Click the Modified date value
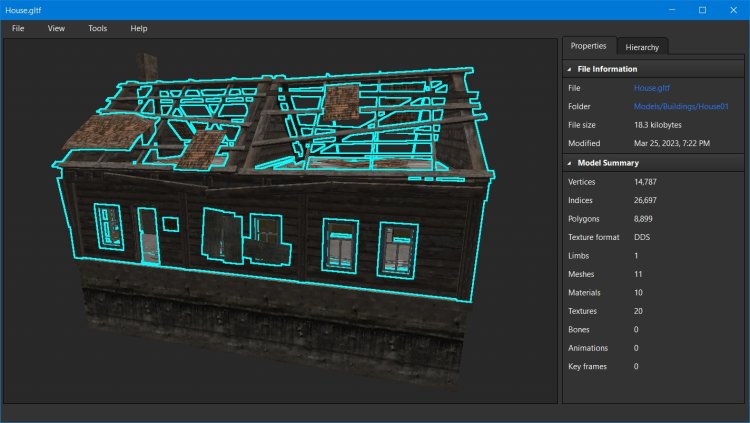The height and width of the screenshot is (423, 750). [671, 143]
